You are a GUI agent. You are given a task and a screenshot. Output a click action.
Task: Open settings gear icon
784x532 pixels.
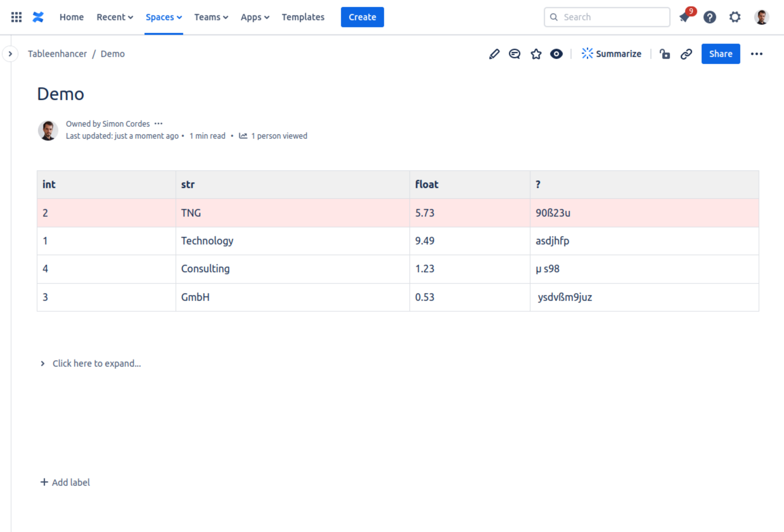coord(735,17)
